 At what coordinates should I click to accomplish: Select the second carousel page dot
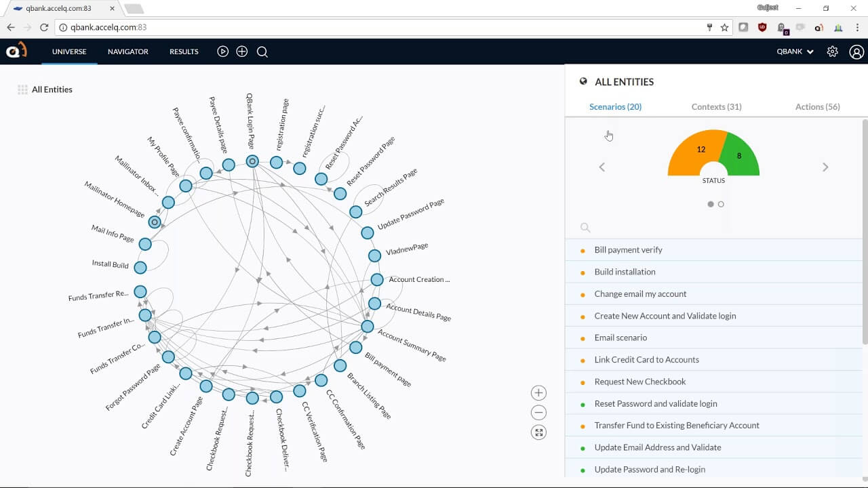pyautogui.click(x=721, y=204)
